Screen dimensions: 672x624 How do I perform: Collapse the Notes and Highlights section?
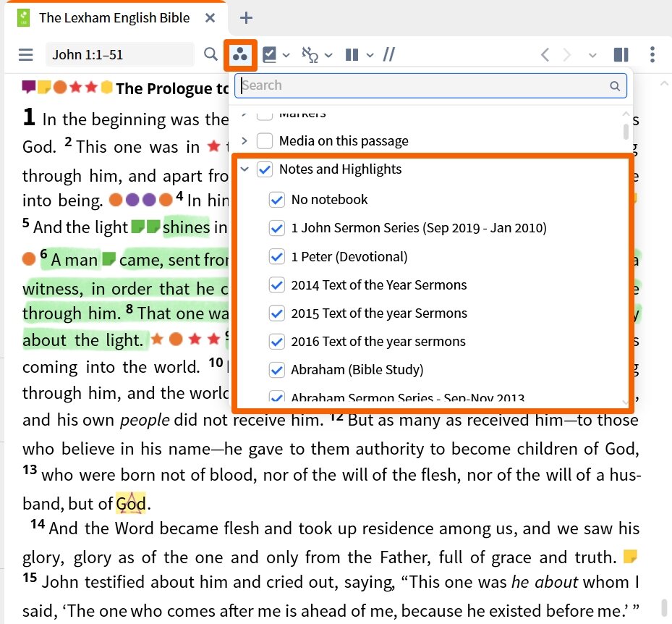244,169
